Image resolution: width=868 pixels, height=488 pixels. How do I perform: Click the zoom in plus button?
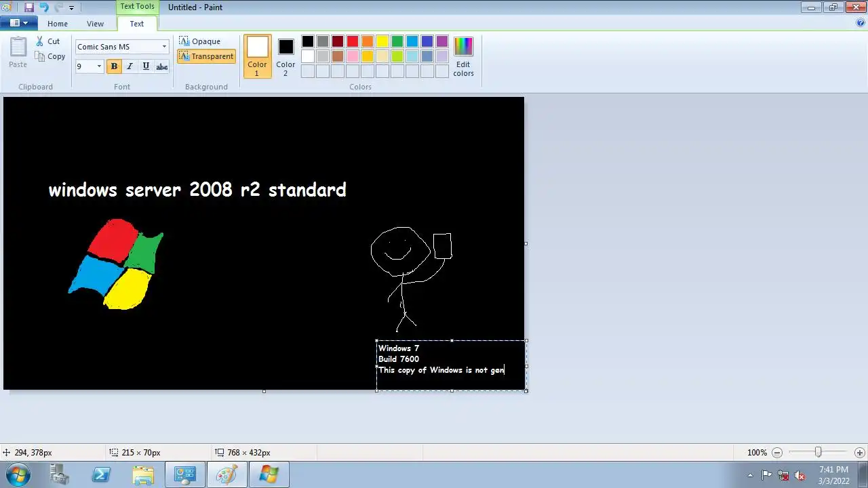coord(860,453)
